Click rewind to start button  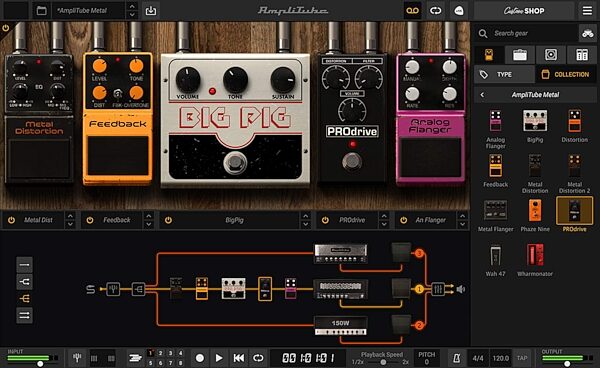[x=239, y=358]
